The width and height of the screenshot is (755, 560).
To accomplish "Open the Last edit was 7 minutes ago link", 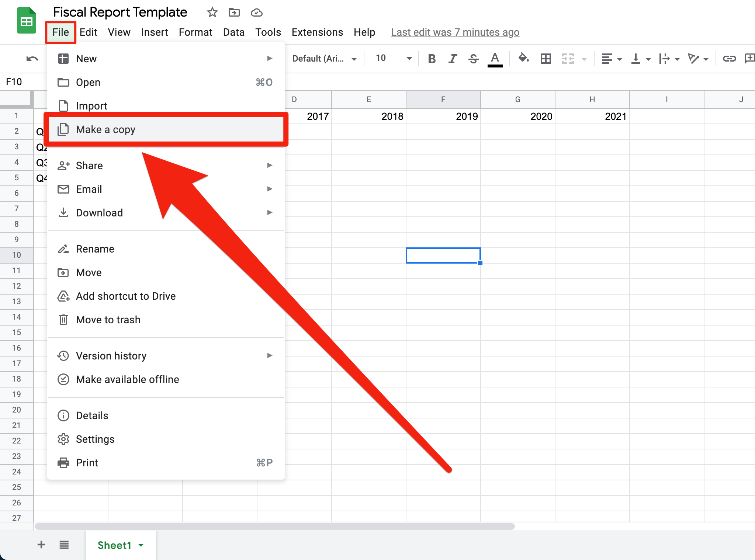I will pos(455,32).
